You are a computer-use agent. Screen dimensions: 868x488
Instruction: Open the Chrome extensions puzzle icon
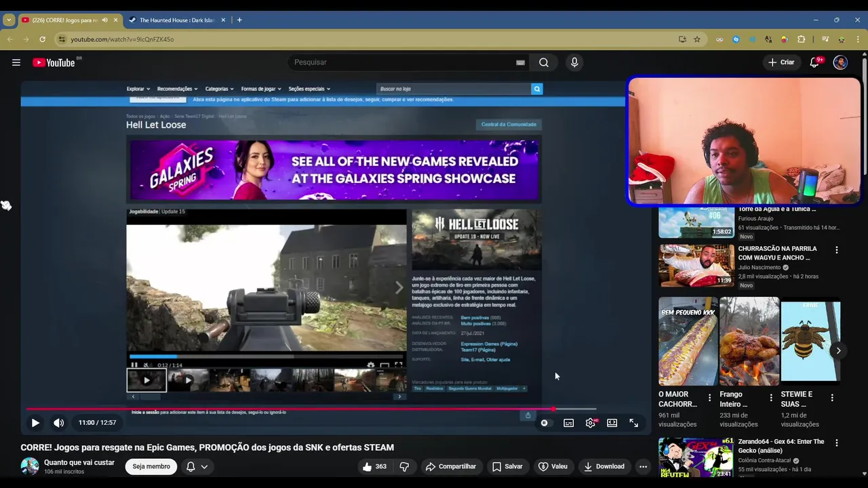[801, 39]
